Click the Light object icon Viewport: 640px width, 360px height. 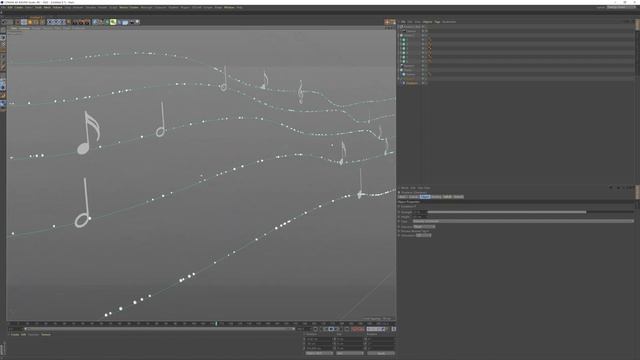138,22
